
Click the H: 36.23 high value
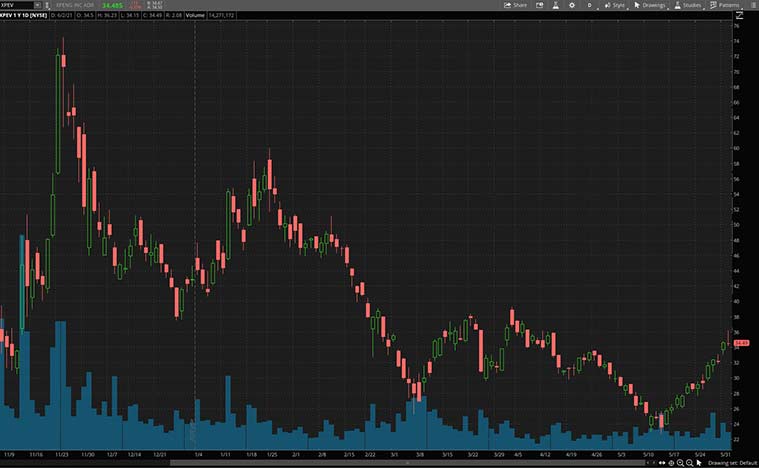(x=107, y=15)
